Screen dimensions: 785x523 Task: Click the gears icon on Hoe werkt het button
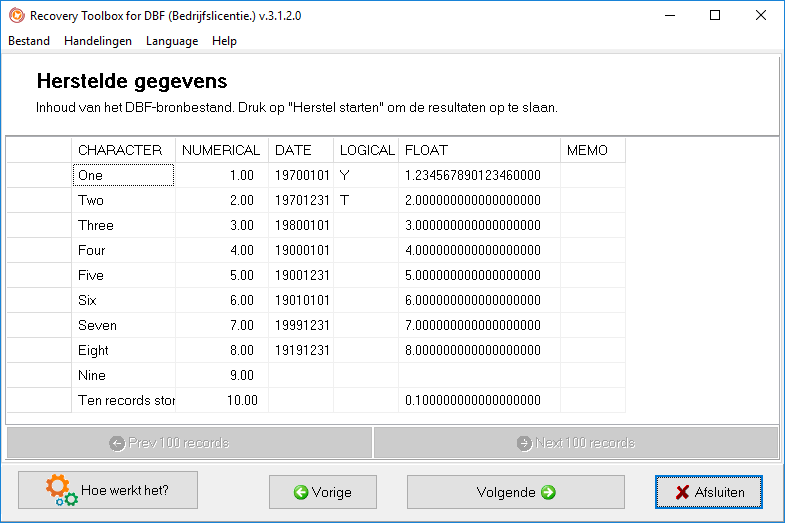(x=62, y=490)
